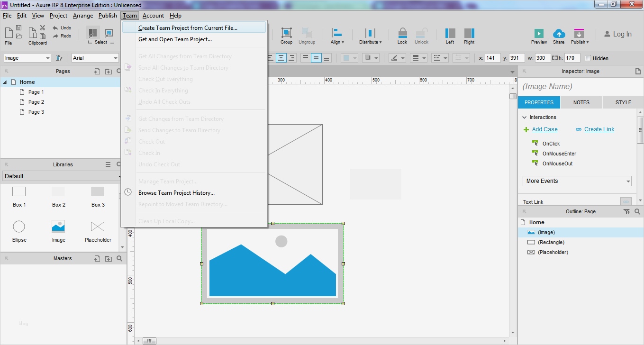Toggle the Left panel view
This screenshot has height=345, width=644.
coord(450,36)
